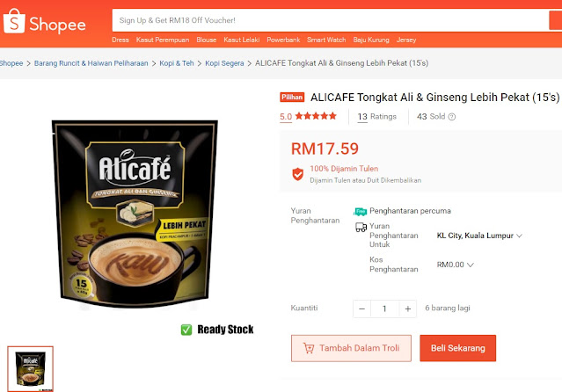
Task: Expand the RM0.00 shipping cost dropdown
Action: (455, 265)
